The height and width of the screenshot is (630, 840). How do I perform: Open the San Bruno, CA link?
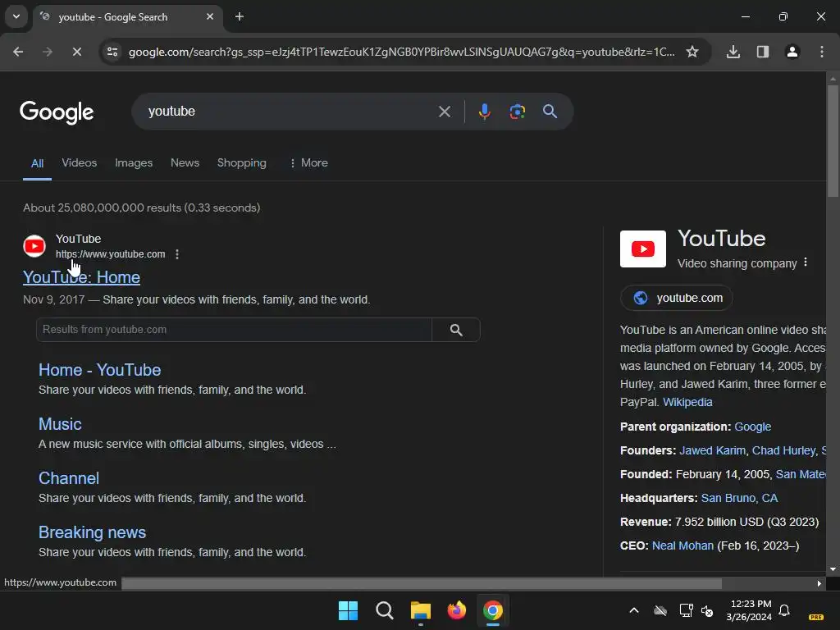pyautogui.click(x=739, y=498)
